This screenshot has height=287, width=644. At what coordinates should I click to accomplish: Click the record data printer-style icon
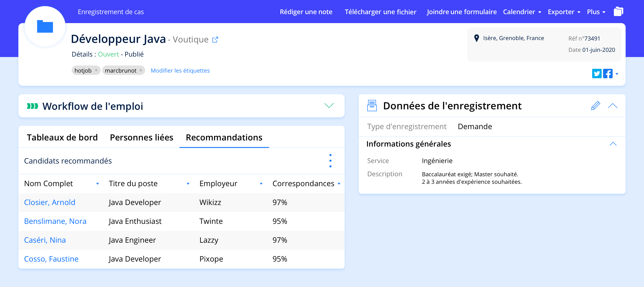pyautogui.click(x=372, y=106)
